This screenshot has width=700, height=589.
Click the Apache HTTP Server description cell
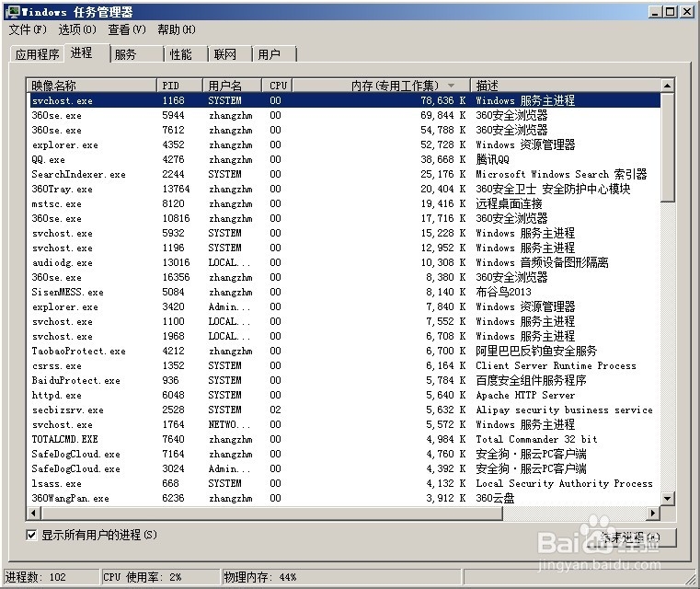(525, 395)
